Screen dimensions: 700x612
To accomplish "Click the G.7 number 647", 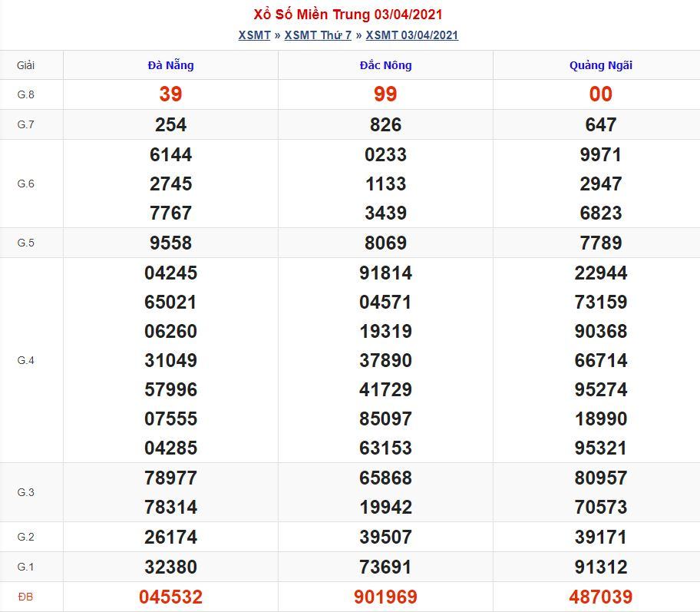I will click(601, 124).
